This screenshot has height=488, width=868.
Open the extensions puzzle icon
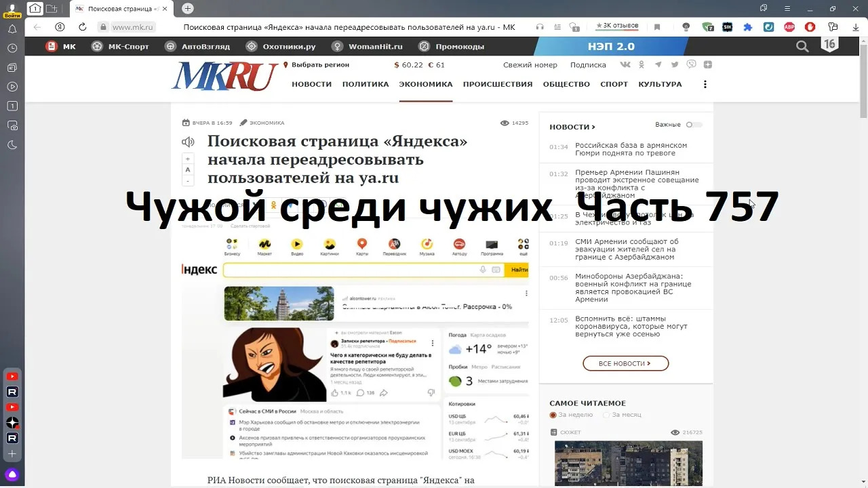[x=748, y=27]
